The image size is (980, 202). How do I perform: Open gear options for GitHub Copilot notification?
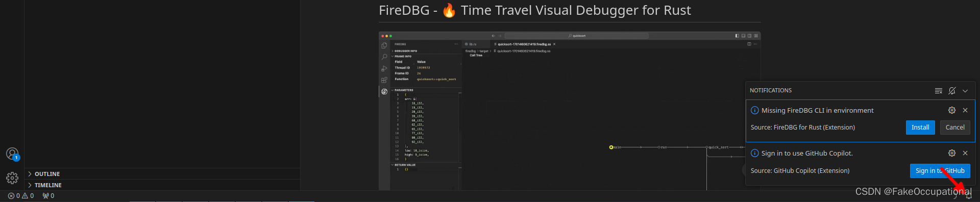pyautogui.click(x=952, y=153)
